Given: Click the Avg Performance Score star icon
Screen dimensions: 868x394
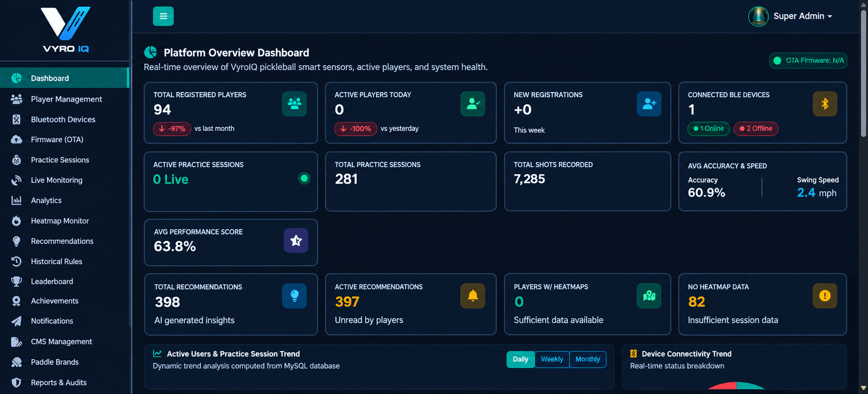Looking at the screenshot, I should coord(296,241).
